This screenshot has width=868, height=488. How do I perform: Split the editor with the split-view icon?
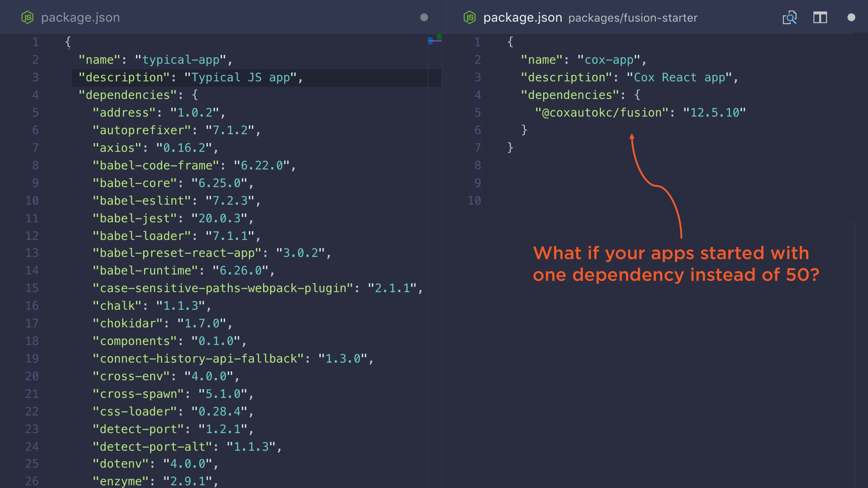click(820, 17)
